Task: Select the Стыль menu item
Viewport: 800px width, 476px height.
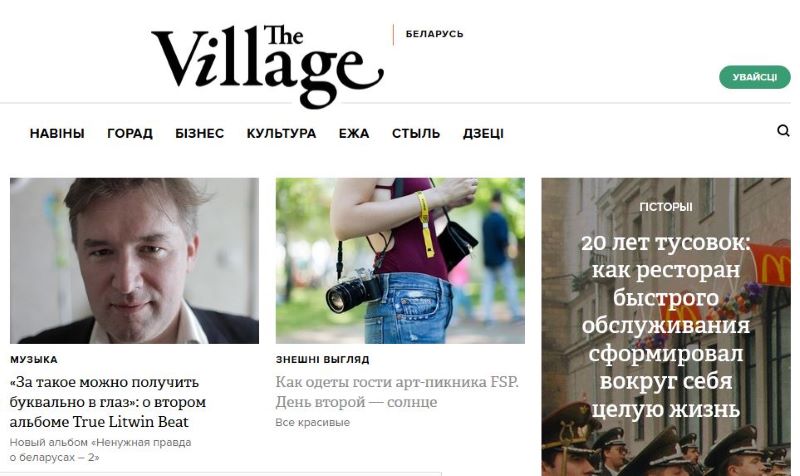Action: 416,133
